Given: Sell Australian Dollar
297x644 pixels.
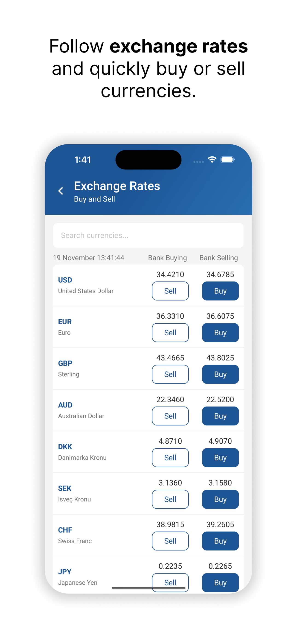Looking at the screenshot, I should coord(170,416).
